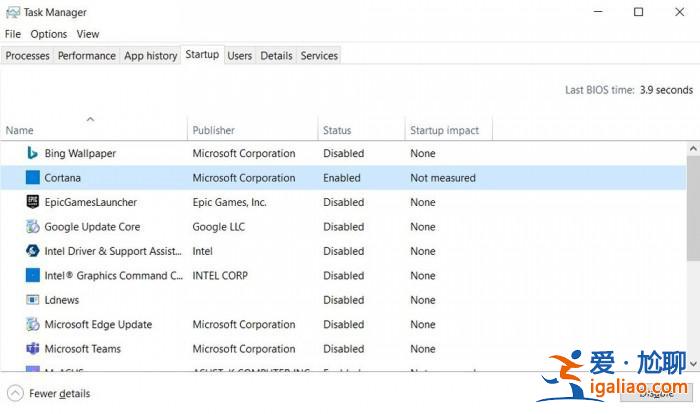Image resolution: width=700 pixels, height=414 pixels.
Task: Click the Google Update Core icon
Action: [33, 226]
